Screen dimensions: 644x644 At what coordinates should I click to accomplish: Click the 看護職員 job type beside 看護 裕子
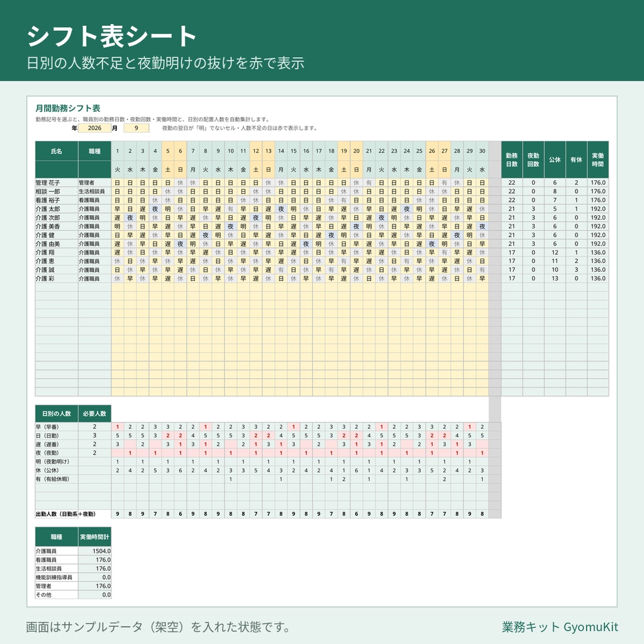coord(95,200)
